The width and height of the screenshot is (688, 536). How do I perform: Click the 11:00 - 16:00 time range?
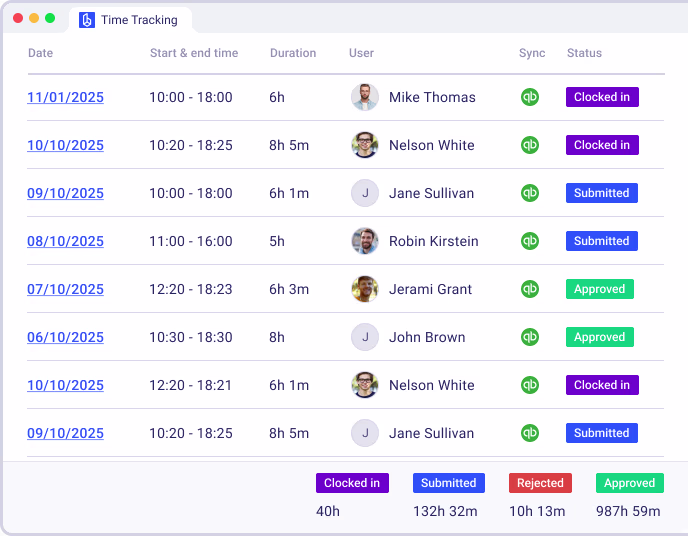(191, 241)
